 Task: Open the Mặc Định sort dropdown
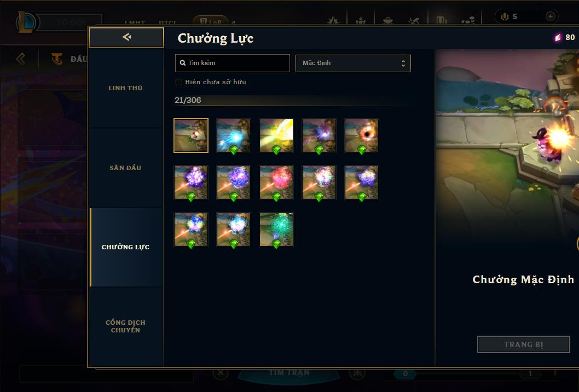point(353,63)
